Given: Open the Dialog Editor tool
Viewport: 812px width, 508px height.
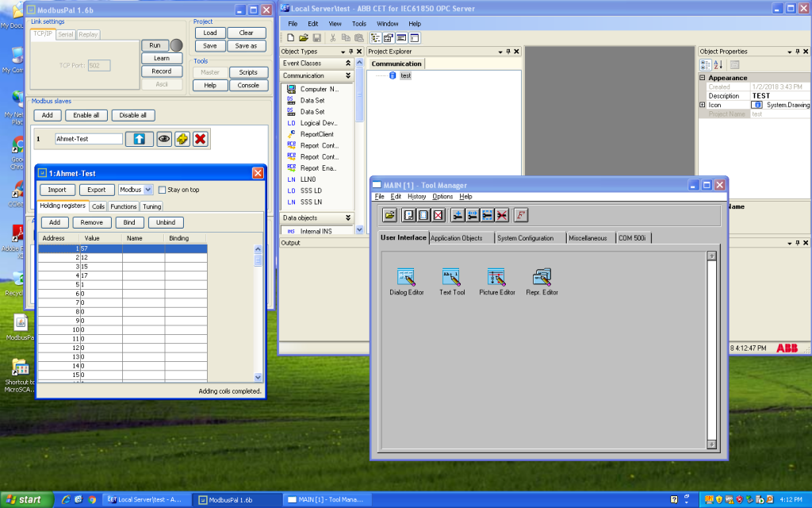Looking at the screenshot, I should pyautogui.click(x=407, y=277).
